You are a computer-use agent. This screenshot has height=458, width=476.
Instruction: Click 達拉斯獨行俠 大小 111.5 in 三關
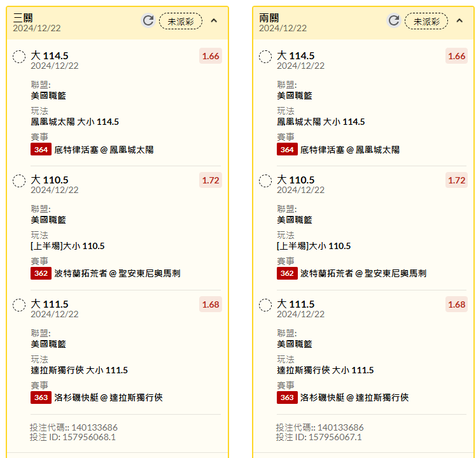coord(80,370)
